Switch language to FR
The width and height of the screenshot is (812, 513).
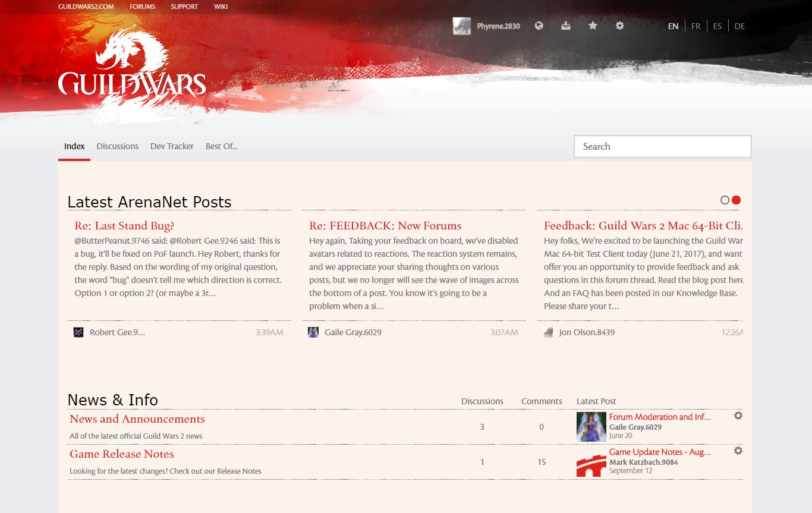coord(695,26)
